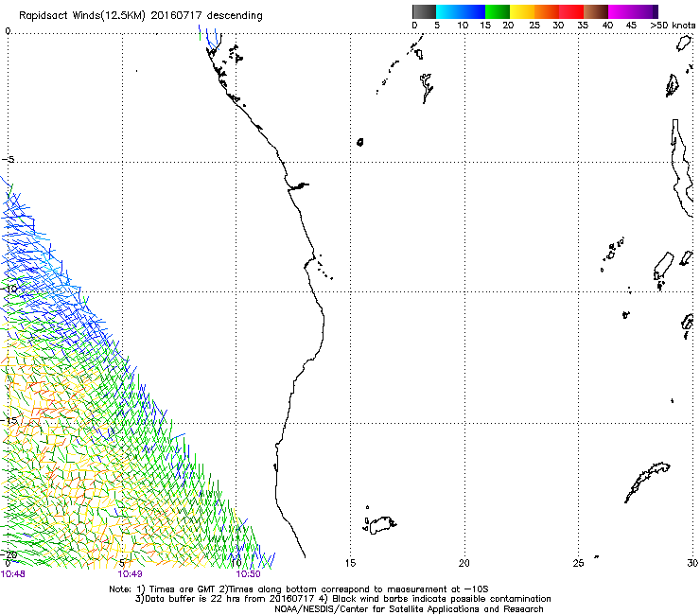Viewport: 700px width, 615px height.
Task: Click the gray 0-5 knots legend color
Action: click(424, 11)
